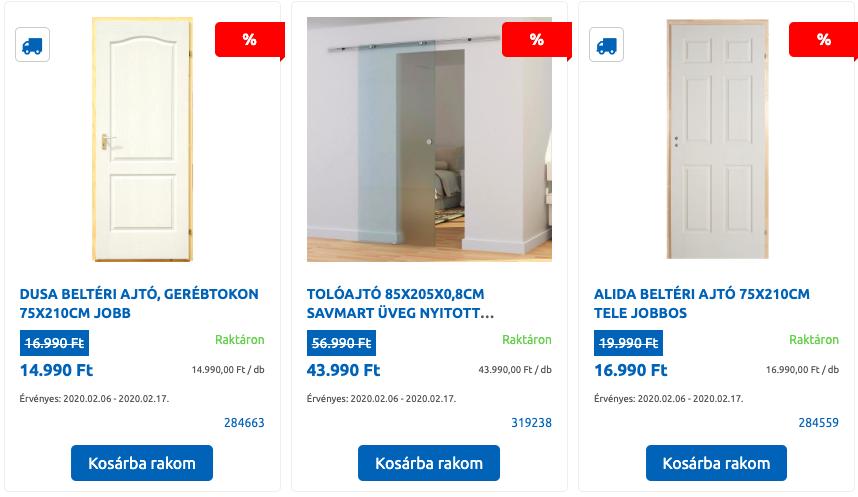The width and height of the screenshot is (858, 497).
Task: Click red percent badge on Alida door
Action: (824, 40)
